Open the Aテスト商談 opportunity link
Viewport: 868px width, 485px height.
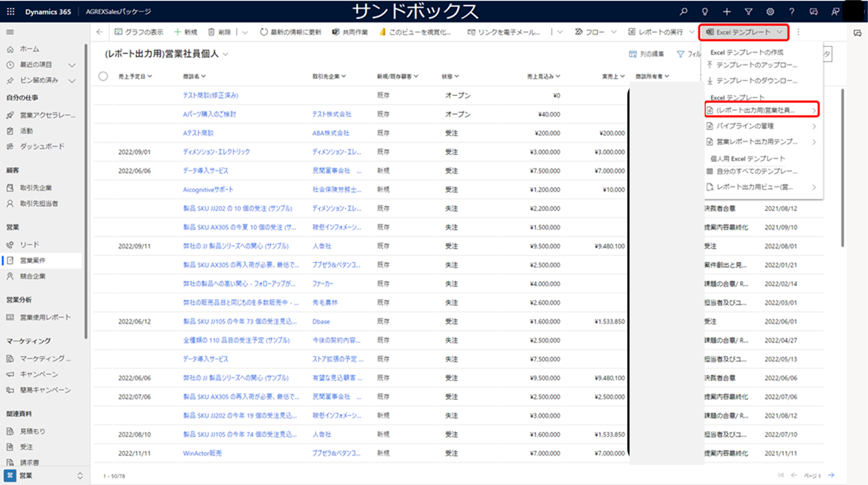coord(198,133)
